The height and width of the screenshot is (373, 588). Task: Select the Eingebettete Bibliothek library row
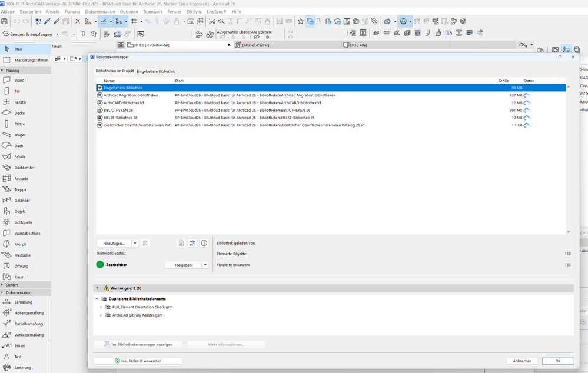(x=331, y=88)
